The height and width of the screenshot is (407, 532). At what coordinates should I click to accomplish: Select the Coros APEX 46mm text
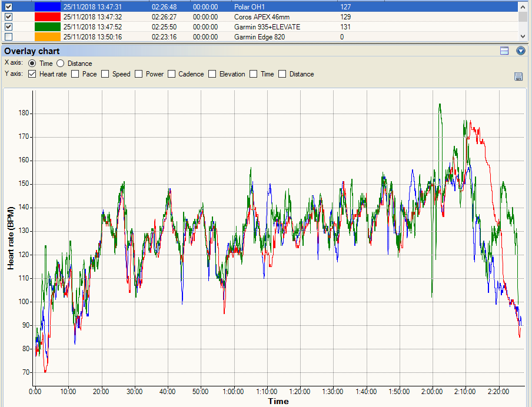click(x=262, y=16)
